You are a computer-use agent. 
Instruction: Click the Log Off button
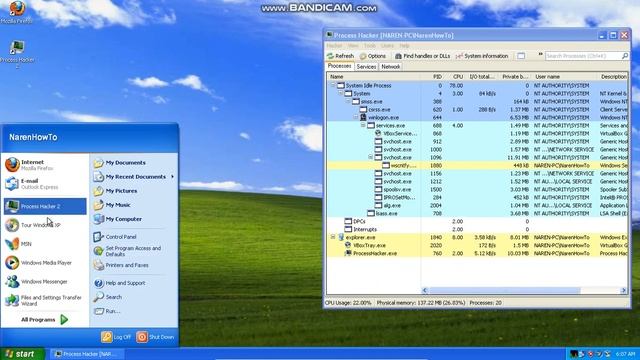[116, 337]
